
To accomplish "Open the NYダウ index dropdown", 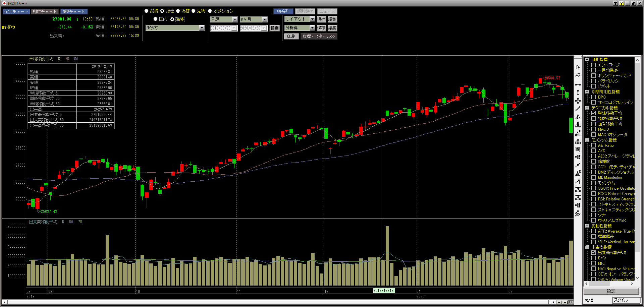I will pos(202,28).
